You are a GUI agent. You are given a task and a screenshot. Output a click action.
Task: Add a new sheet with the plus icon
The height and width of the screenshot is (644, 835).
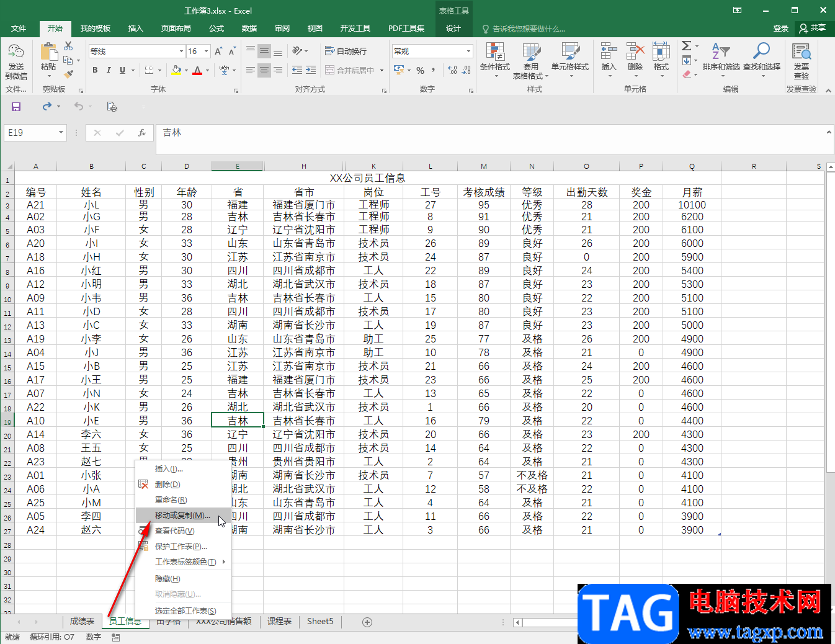[x=367, y=622]
